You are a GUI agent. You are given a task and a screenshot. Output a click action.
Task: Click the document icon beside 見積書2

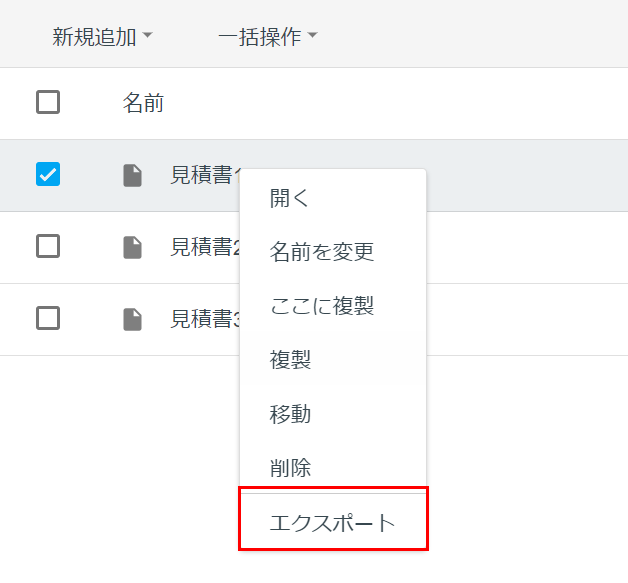pyautogui.click(x=132, y=247)
